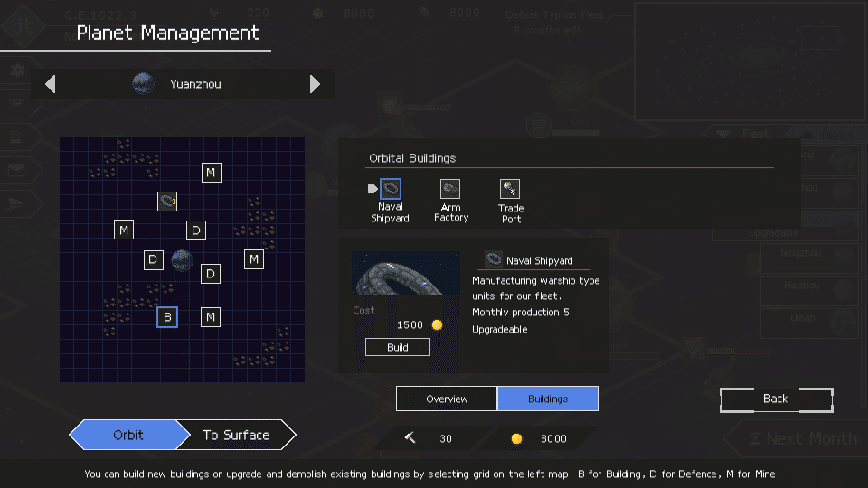
Task: Go back from Planet Management
Action: click(x=776, y=399)
